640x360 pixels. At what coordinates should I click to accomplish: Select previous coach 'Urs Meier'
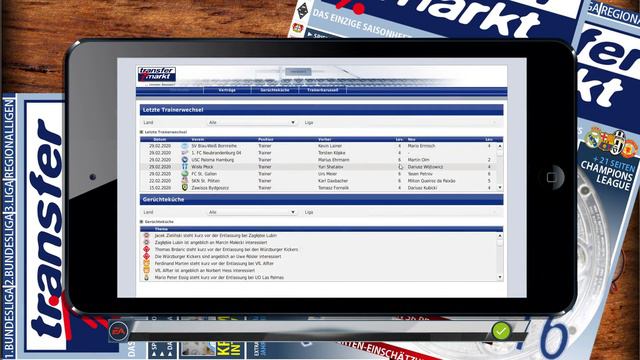click(327, 173)
